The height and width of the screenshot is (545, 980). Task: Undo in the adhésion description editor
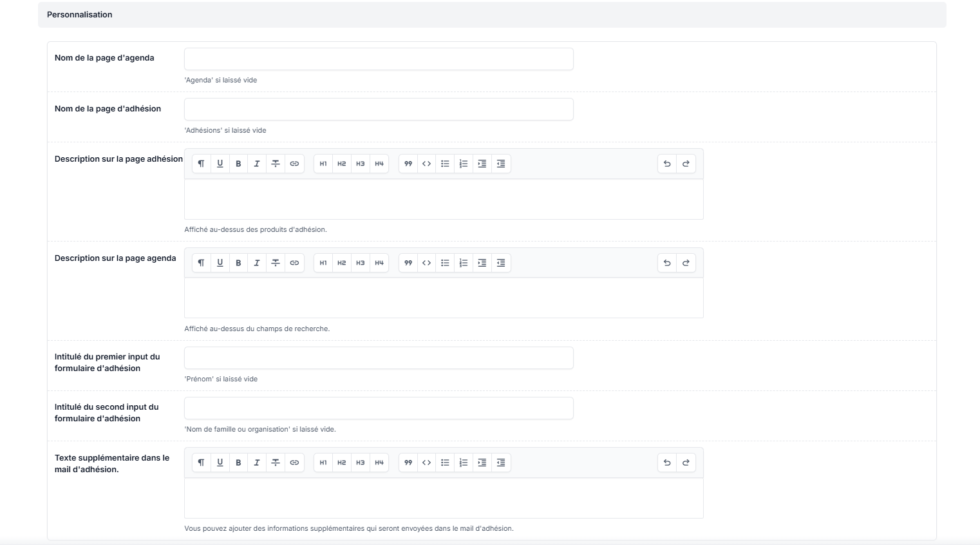[x=667, y=164]
